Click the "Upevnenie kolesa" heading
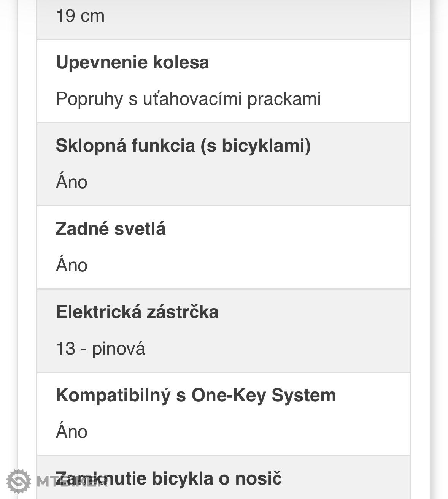The width and height of the screenshot is (448, 499). tap(132, 62)
